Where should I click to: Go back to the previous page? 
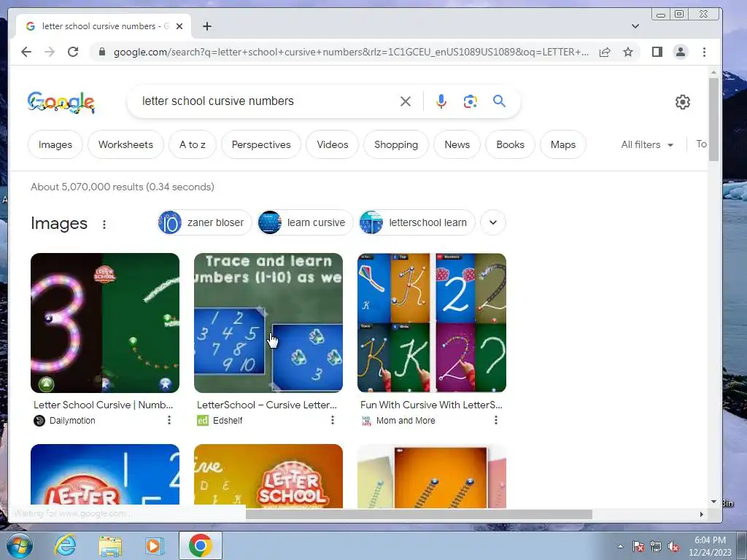click(26, 52)
